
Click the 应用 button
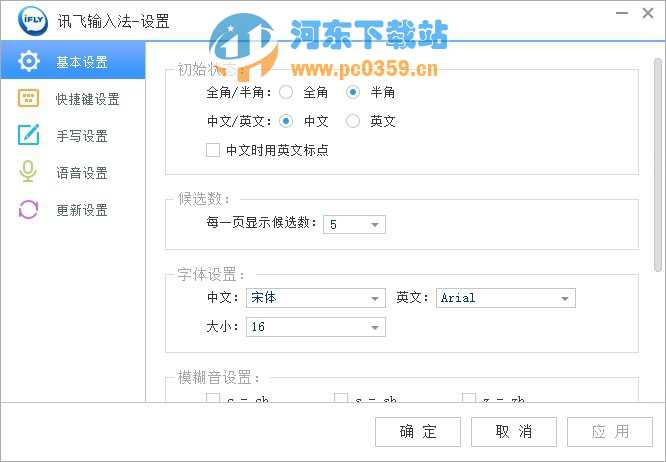[610, 432]
